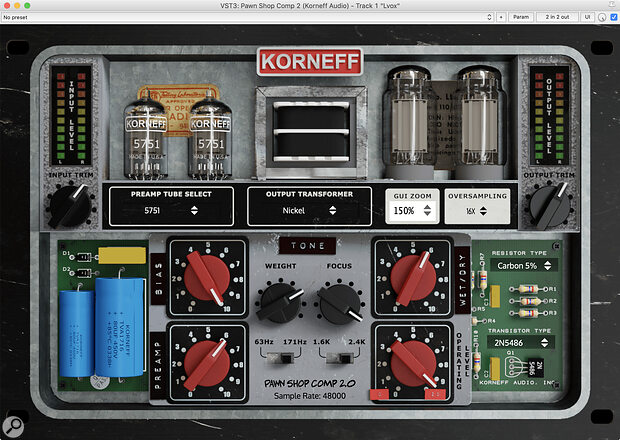
Task: Close the plugin window with red button
Action: coord(7,6)
